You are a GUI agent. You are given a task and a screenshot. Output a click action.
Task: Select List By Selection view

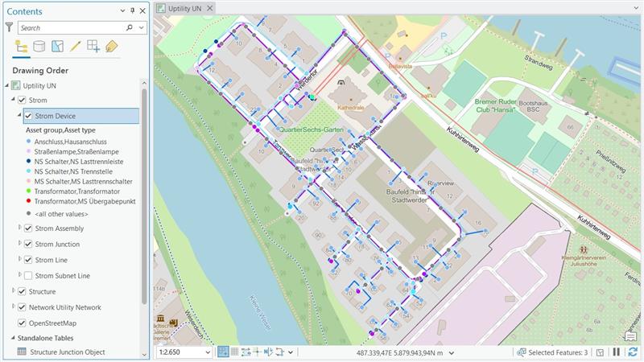[x=57, y=46]
